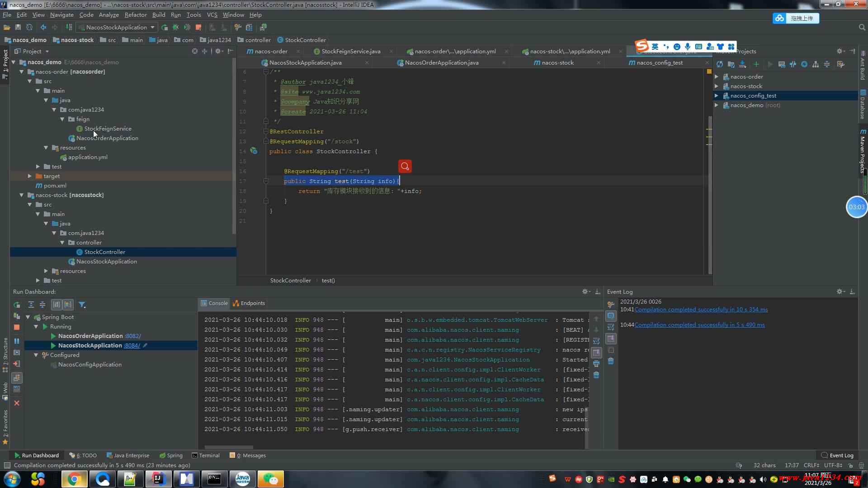This screenshot has height=488, width=868.
Task: Clear console with trash icon
Action: [x=596, y=375]
